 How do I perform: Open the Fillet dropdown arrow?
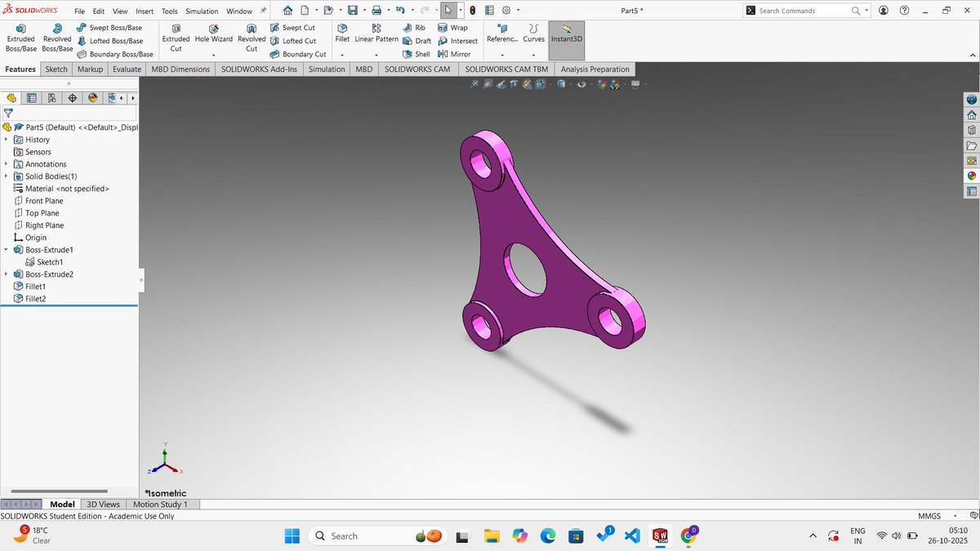pos(342,55)
